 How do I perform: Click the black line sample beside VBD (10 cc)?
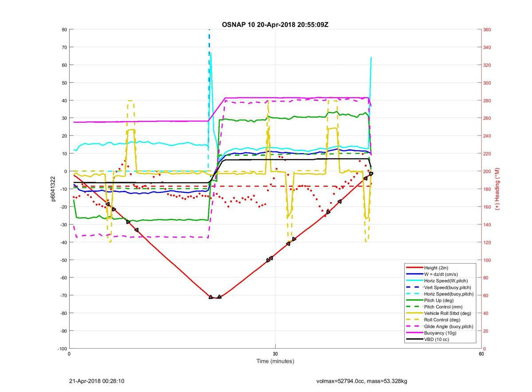(414, 339)
